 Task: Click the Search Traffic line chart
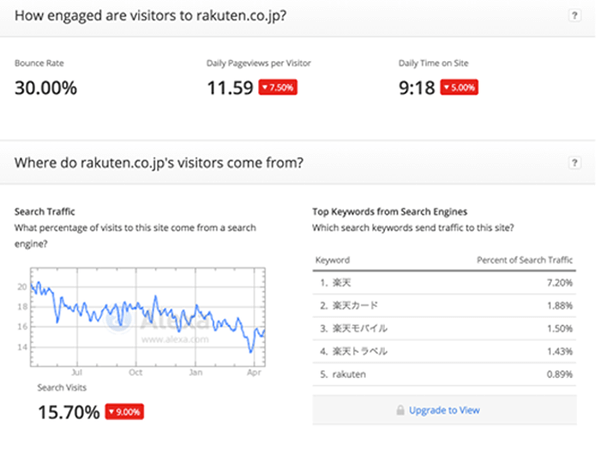pyautogui.click(x=150, y=318)
